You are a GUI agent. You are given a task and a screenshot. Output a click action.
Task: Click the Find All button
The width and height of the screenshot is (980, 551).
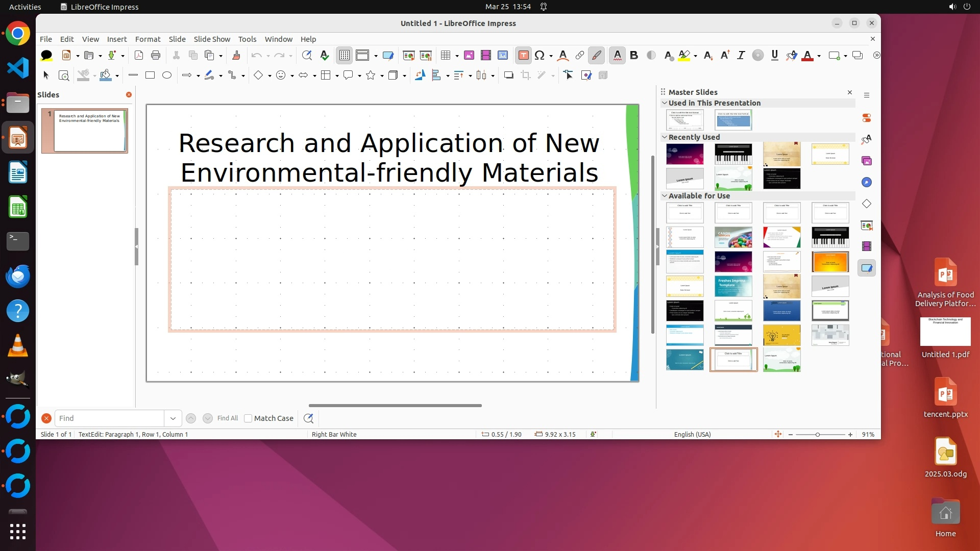point(227,418)
